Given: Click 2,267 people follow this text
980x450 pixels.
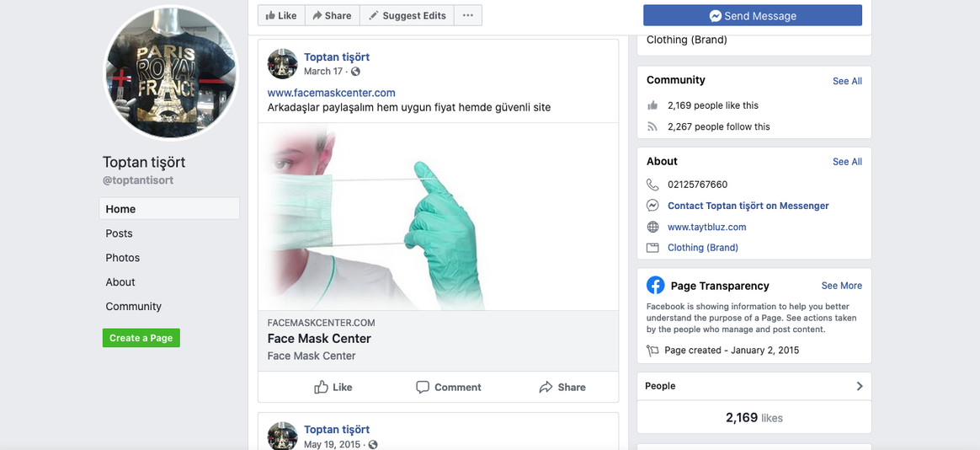Looking at the screenshot, I should [719, 126].
